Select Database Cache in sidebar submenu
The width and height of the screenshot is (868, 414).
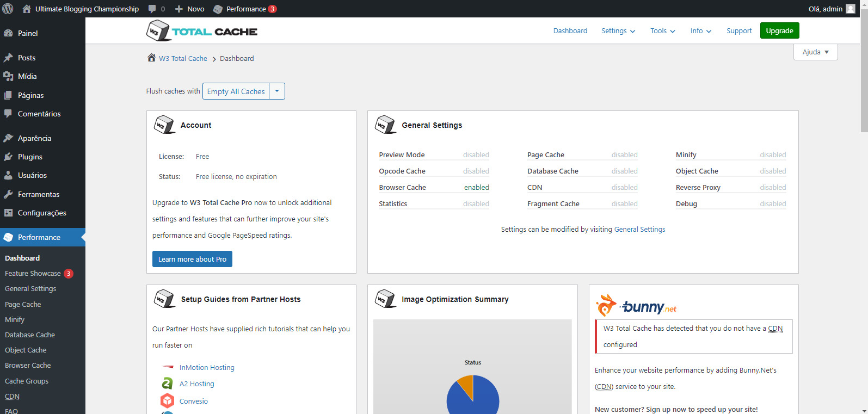click(x=30, y=335)
